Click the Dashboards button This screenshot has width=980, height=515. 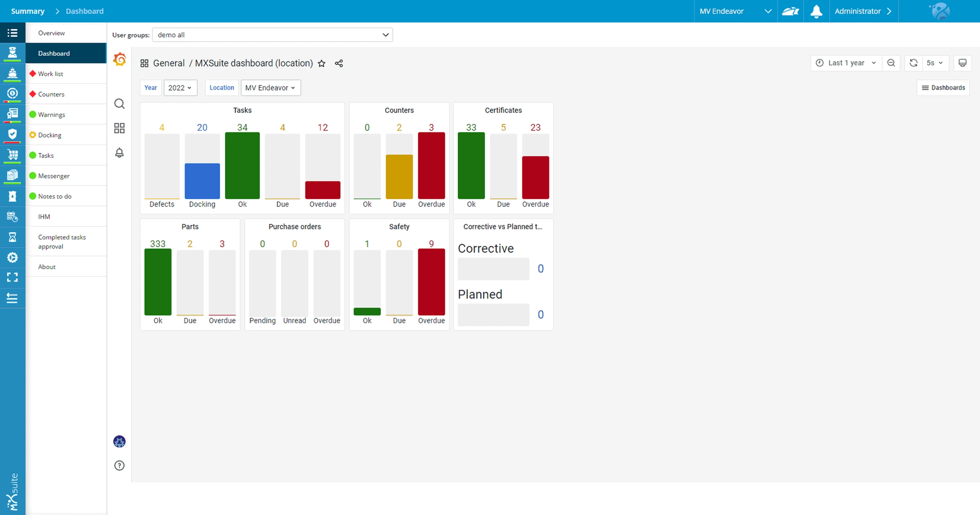(943, 88)
